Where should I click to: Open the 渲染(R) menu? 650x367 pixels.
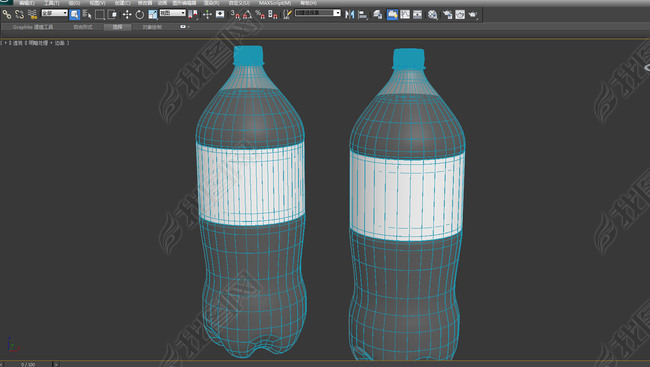coord(211,3)
